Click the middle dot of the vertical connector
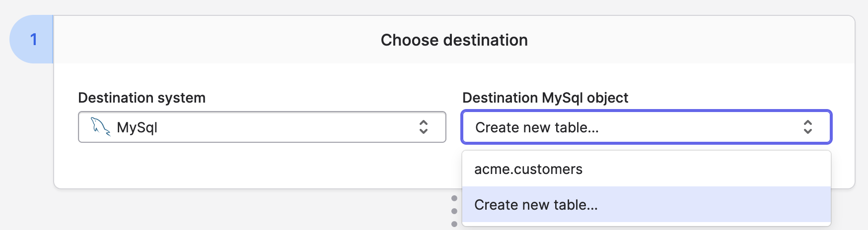The height and width of the screenshot is (230, 868). coord(454,211)
